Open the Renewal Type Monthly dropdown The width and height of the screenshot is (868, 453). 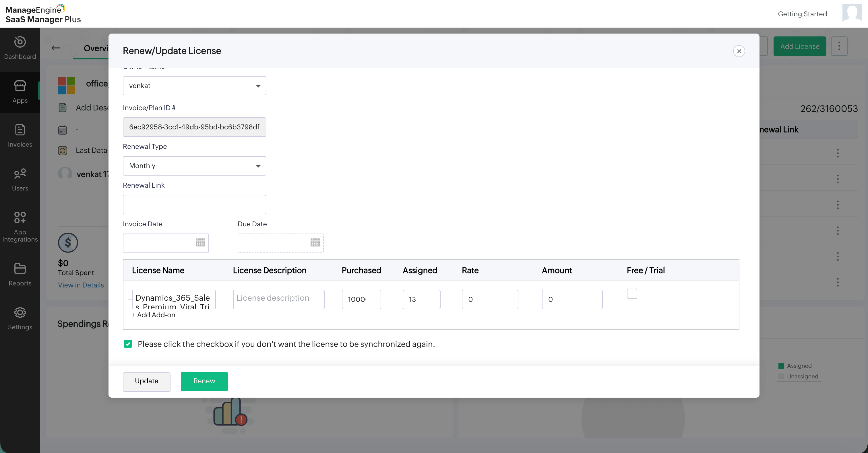[x=194, y=166]
